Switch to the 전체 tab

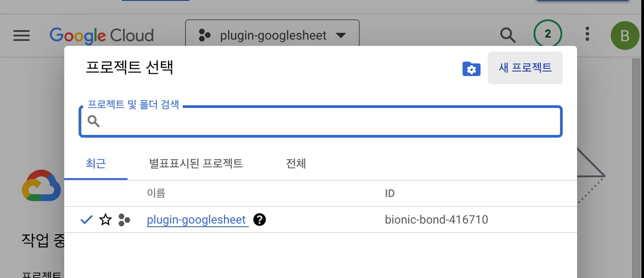(296, 163)
